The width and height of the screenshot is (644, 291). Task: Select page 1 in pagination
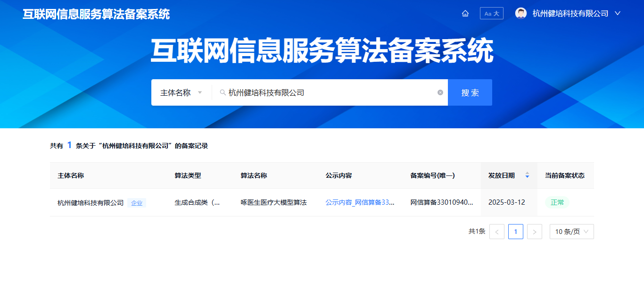(516, 232)
